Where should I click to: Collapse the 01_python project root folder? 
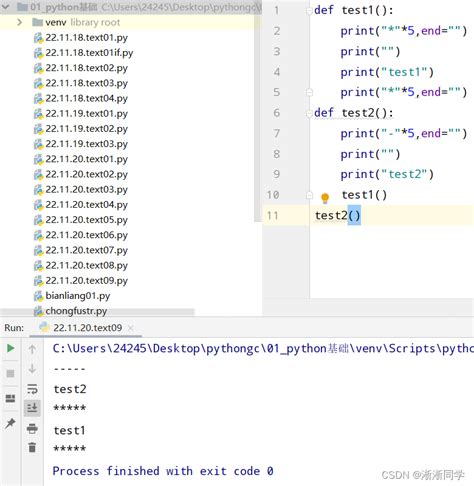6,6
